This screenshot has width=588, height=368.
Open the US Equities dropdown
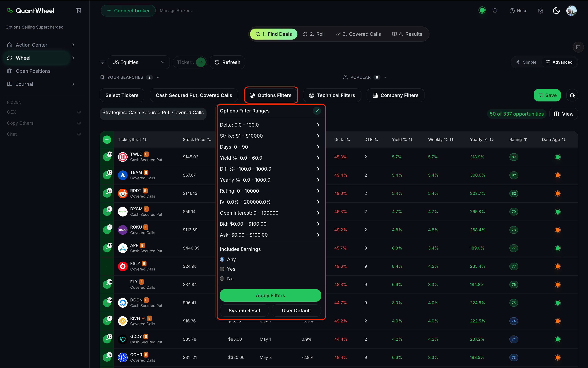click(x=138, y=62)
